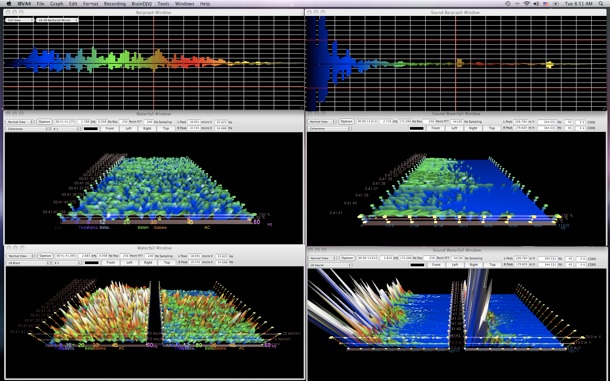Open Spotlight search magnifier icon
This screenshot has height=381, width=610.
pyautogui.click(x=601, y=4)
